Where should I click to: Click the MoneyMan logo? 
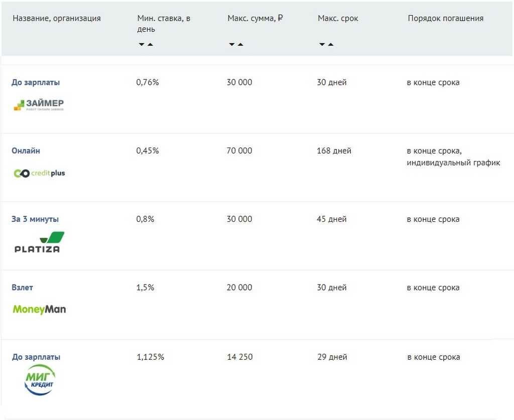pyautogui.click(x=39, y=309)
